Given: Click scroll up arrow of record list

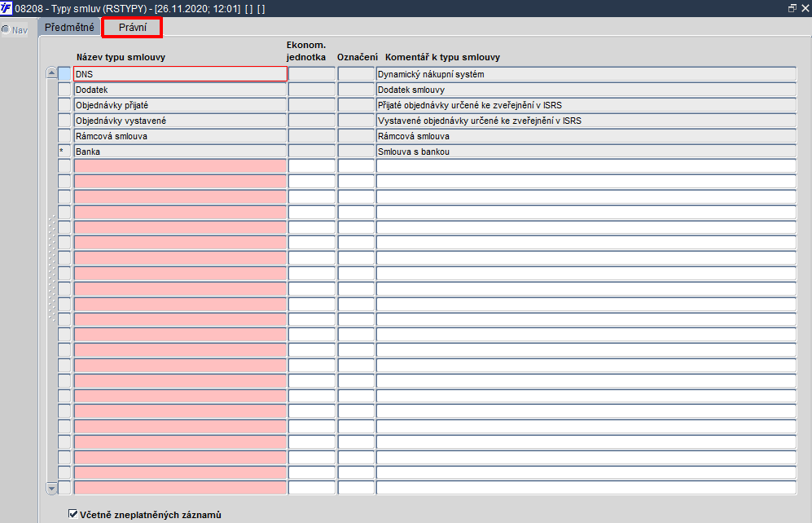Looking at the screenshot, I should pos(51,73).
